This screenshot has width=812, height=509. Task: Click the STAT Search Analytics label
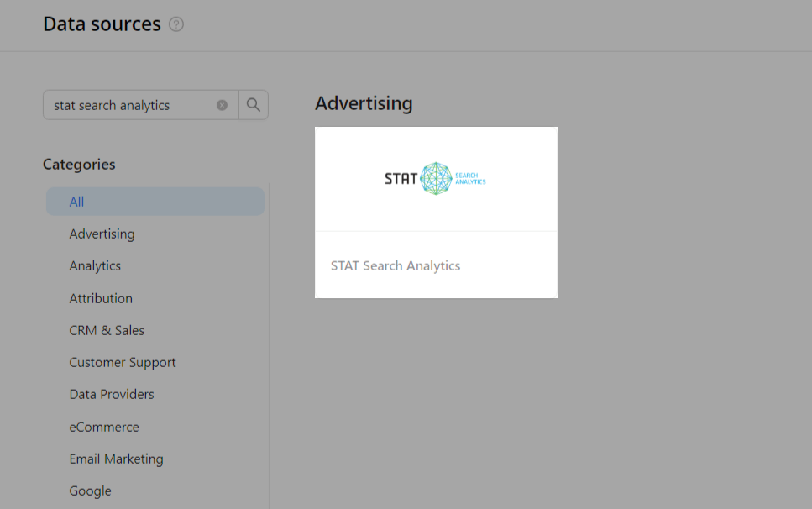(x=396, y=265)
